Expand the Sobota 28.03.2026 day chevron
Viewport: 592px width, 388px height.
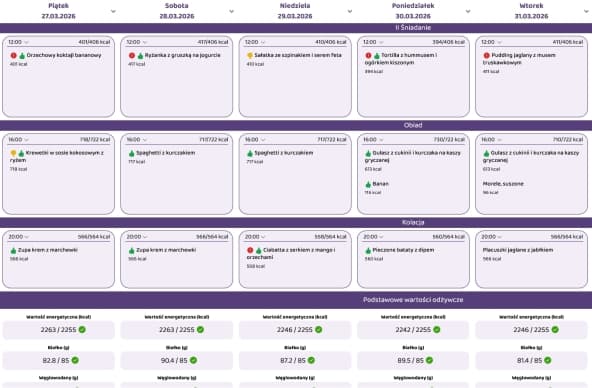click(231, 11)
